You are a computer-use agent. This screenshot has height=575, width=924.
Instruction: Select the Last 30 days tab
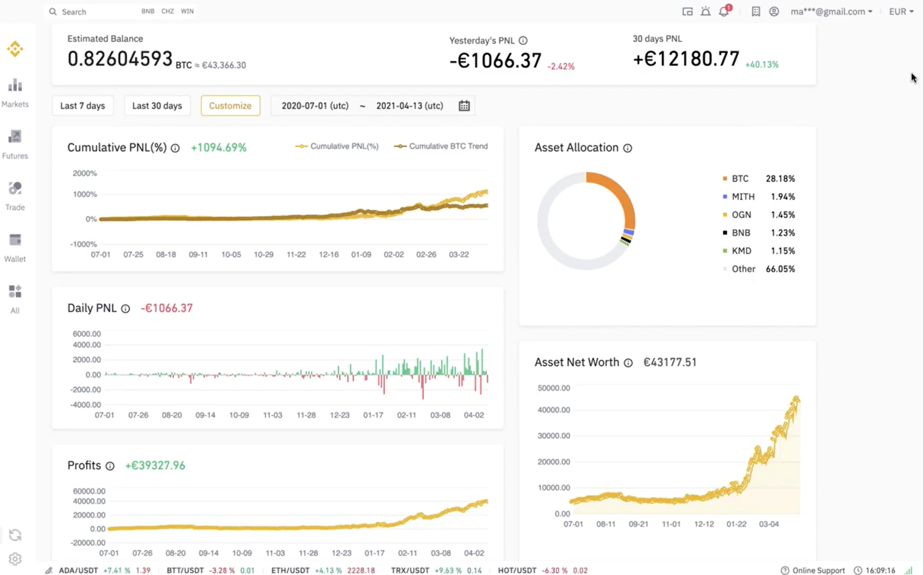(x=157, y=105)
